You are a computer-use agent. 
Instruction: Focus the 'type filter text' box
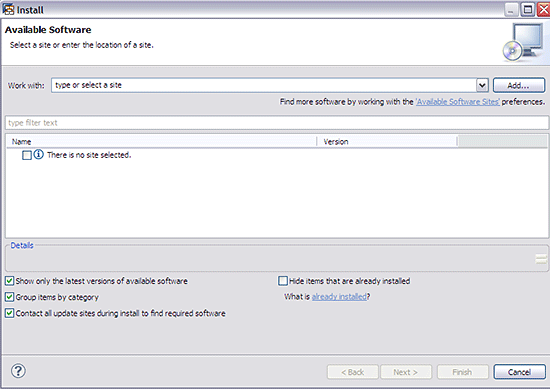coord(277,123)
